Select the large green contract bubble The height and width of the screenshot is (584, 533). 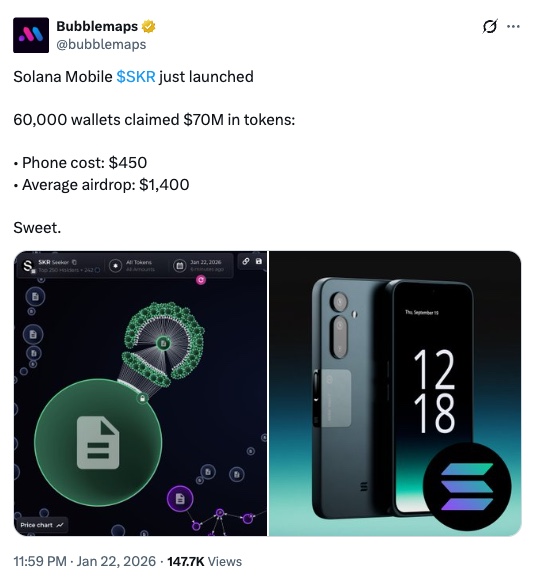click(x=98, y=442)
